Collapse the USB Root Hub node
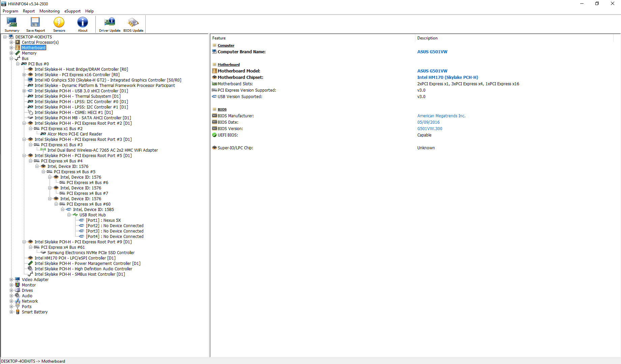621x364 pixels. coord(69,215)
